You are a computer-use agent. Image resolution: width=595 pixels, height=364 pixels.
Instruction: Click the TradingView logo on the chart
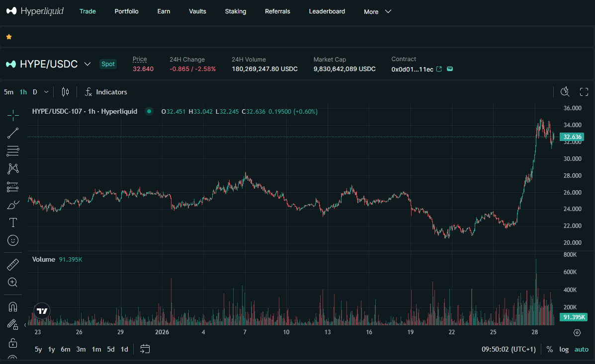click(x=42, y=311)
